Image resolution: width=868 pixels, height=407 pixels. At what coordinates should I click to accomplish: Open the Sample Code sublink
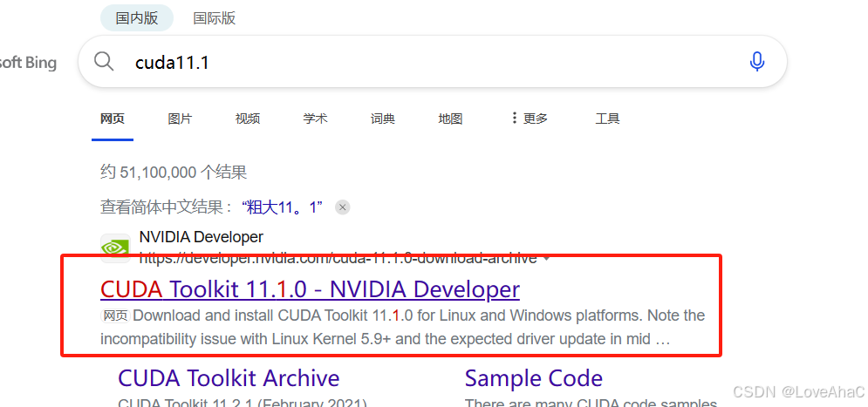[x=534, y=378]
